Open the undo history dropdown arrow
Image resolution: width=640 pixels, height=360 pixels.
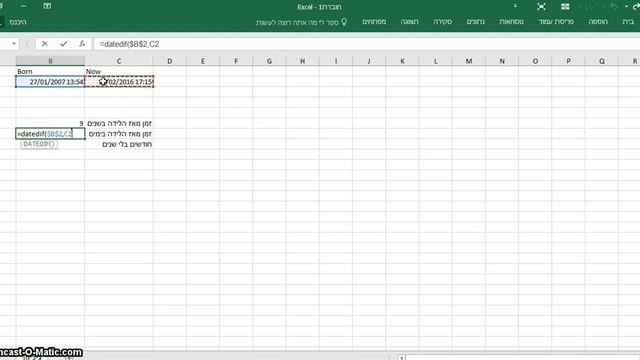tap(626, 7)
